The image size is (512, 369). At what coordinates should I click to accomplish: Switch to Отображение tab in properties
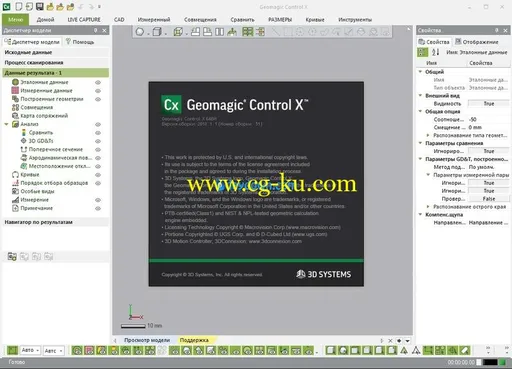pyautogui.click(x=477, y=42)
